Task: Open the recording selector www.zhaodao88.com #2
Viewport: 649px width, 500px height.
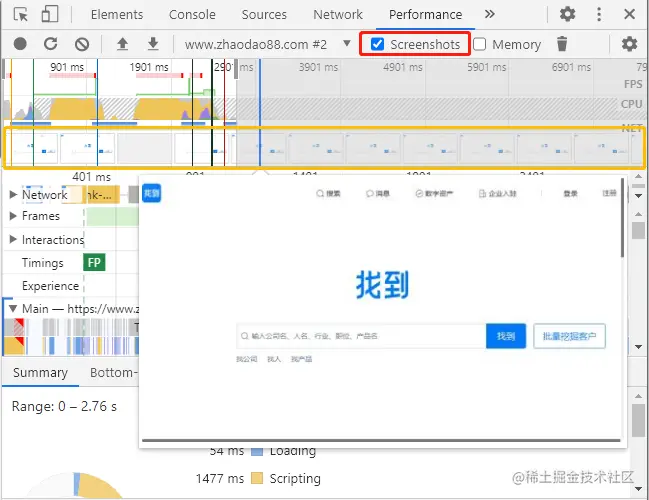Action: [x=267, y=44]
